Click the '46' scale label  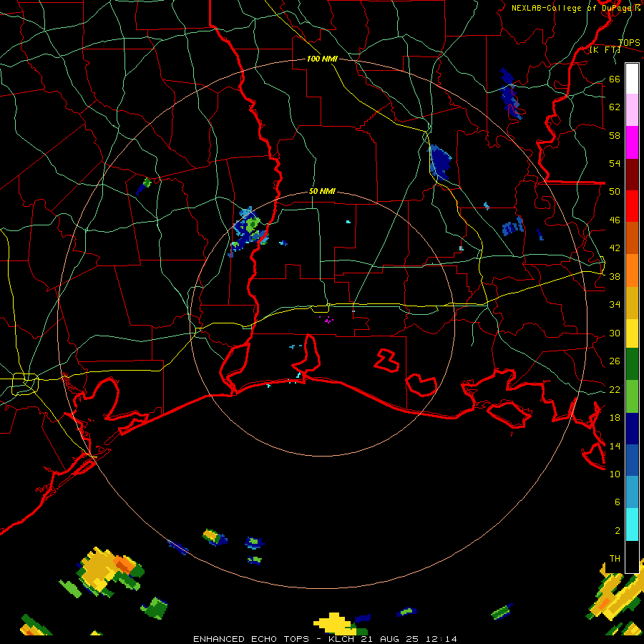[x=615, y=220]
